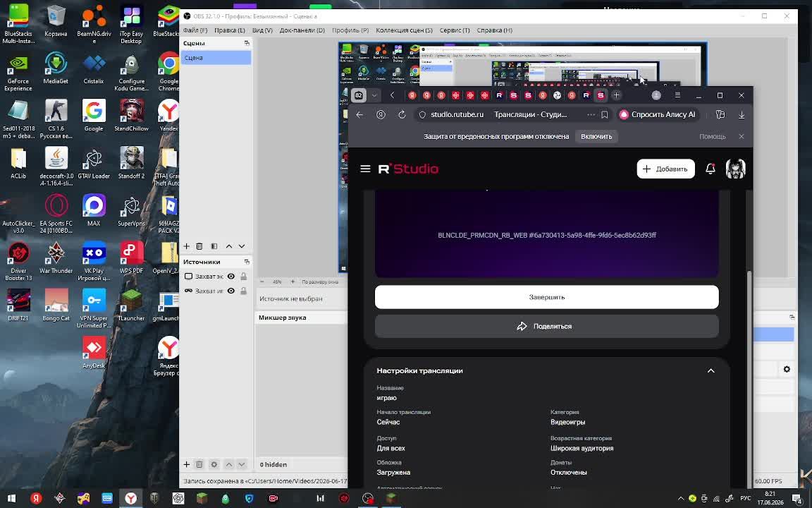Delete the selected scene in OBS Scenes panel
This screenshot has height=508, width=812.
[x=199, y=246]
